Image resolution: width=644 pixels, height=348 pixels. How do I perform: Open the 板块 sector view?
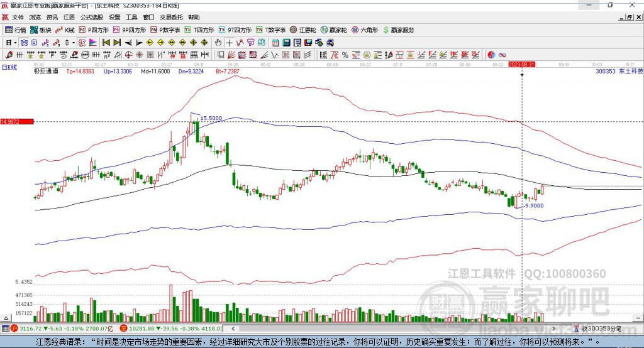coord(40,30)
